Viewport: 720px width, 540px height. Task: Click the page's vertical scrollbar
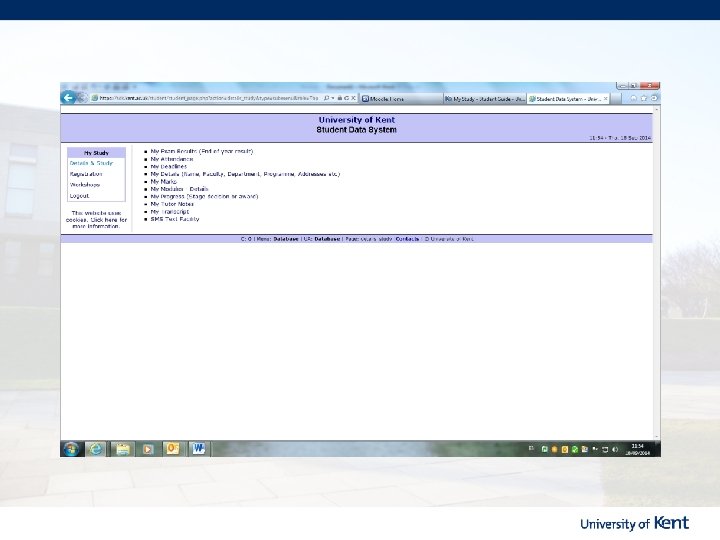(x=656, y=273)
